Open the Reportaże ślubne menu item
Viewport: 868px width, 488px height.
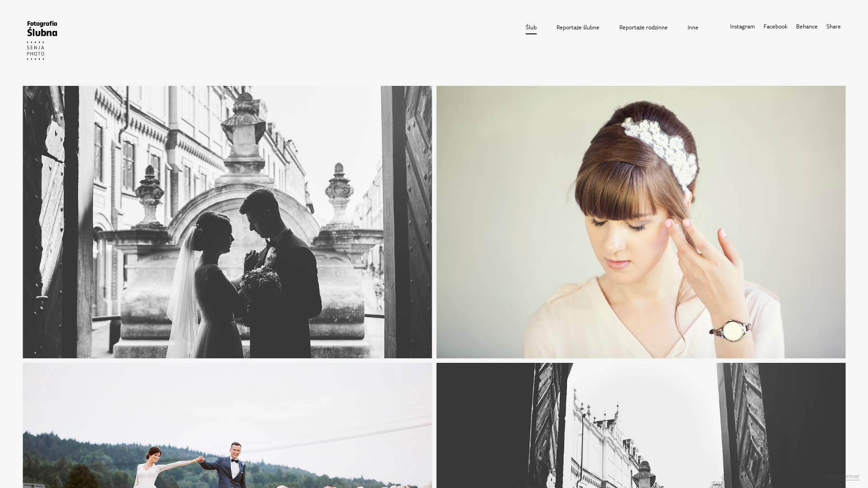578,28
